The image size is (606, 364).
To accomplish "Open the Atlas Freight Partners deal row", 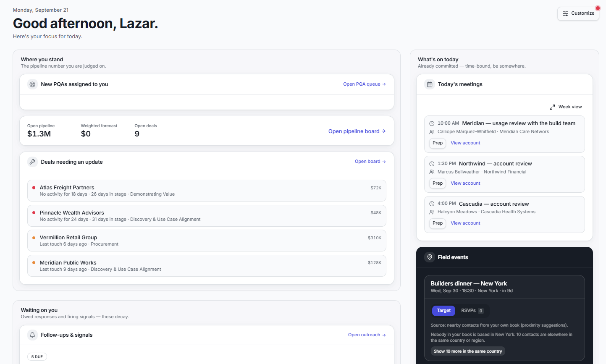I will pyautogui.click(x=207, y=191).
